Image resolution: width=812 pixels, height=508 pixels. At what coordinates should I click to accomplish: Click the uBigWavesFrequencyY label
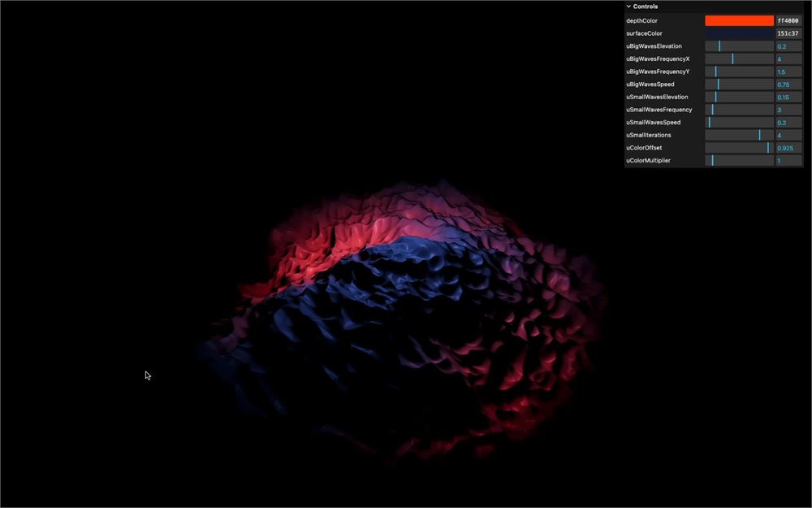point(658,72)
